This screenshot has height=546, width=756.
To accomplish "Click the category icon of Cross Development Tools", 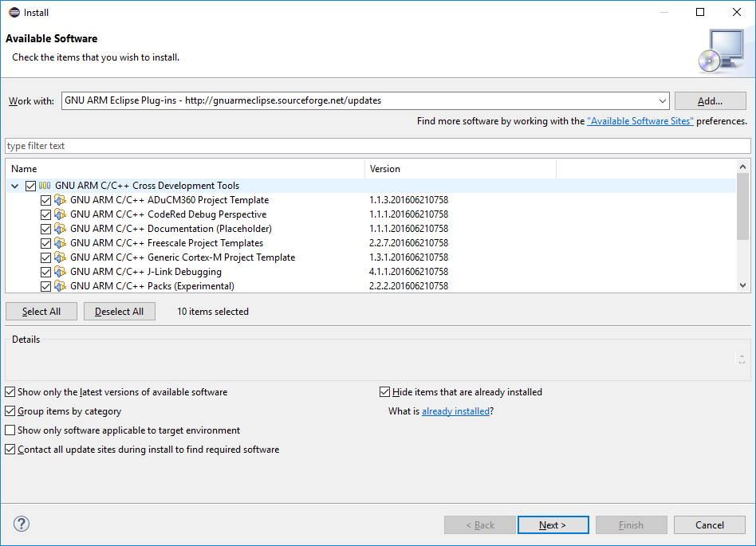I will (45, 186).
